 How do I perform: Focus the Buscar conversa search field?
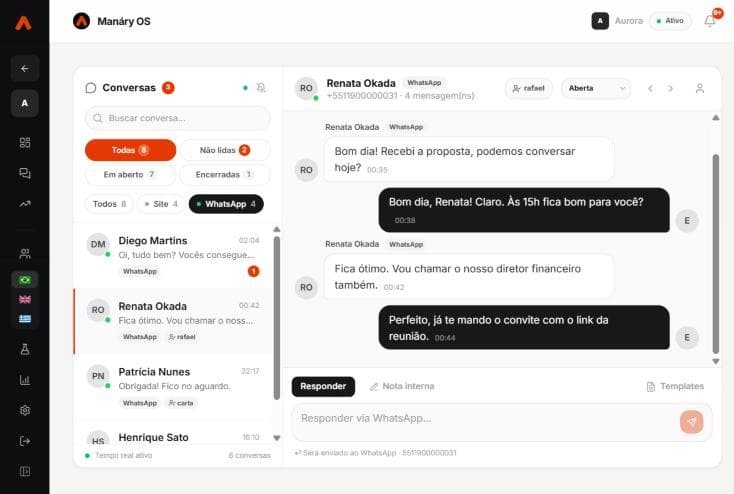pos(177,118)
